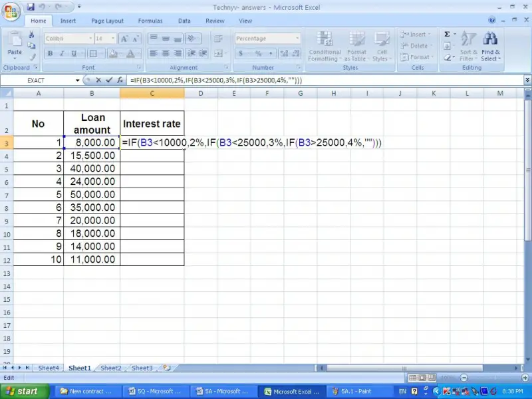The image size is (532, 399).
Task: Open the Formulas ribbon tab
Action: click(x=150, y=21)
